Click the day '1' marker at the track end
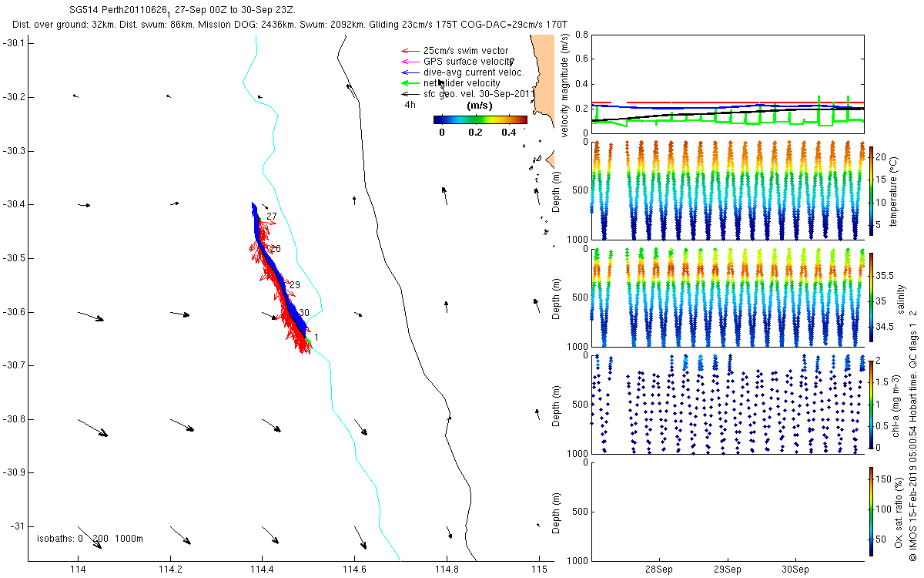Image resolution: width=924 pixels, height=578 pixels. point(316,338)
